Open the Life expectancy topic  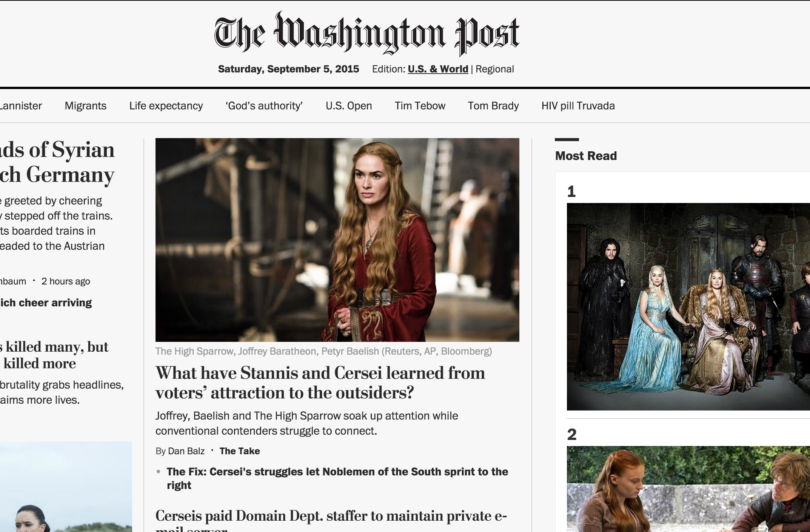pos(166,106)
